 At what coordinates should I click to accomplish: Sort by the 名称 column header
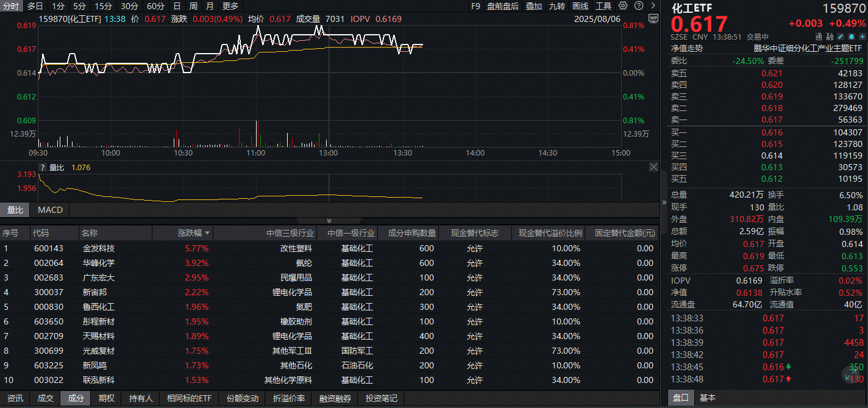(x=115, y=233)
